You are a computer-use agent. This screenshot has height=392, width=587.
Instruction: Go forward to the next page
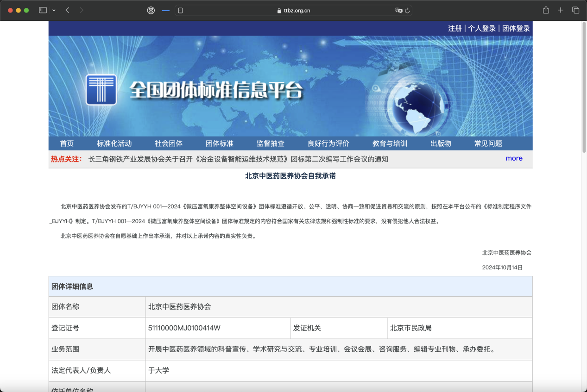[82, 10]
